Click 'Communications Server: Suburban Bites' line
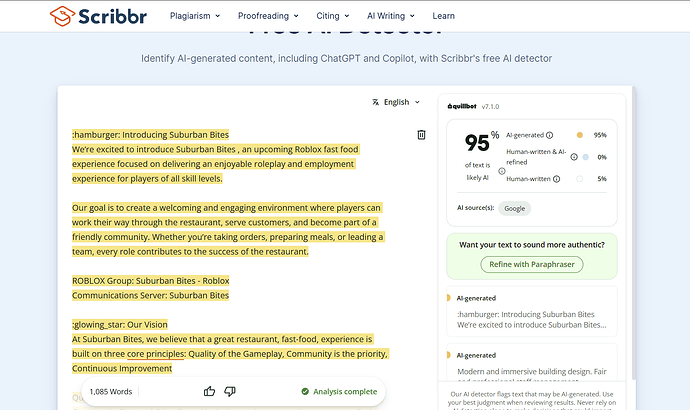The image size is (690, 410). tap(150, 295)
